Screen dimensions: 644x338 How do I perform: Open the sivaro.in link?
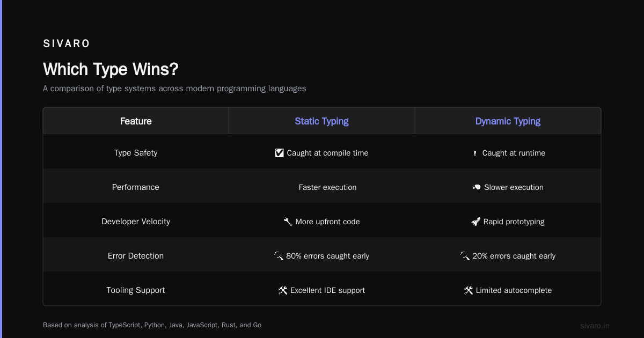click(595, 326)
